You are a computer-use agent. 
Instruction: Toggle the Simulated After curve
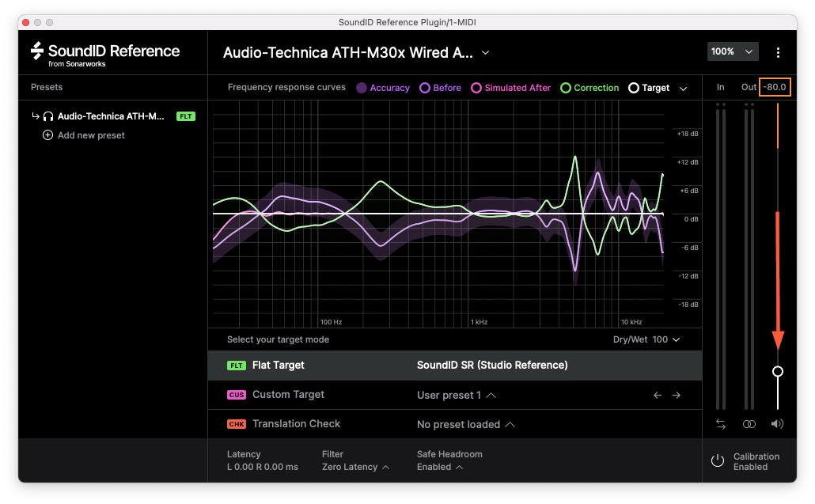[x=476, y=88]
